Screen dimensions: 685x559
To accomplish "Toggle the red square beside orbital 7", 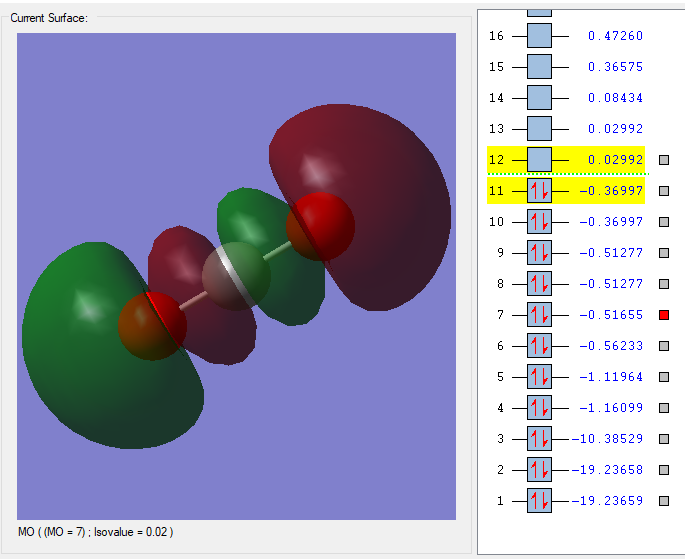I will (x=664, y=316).
